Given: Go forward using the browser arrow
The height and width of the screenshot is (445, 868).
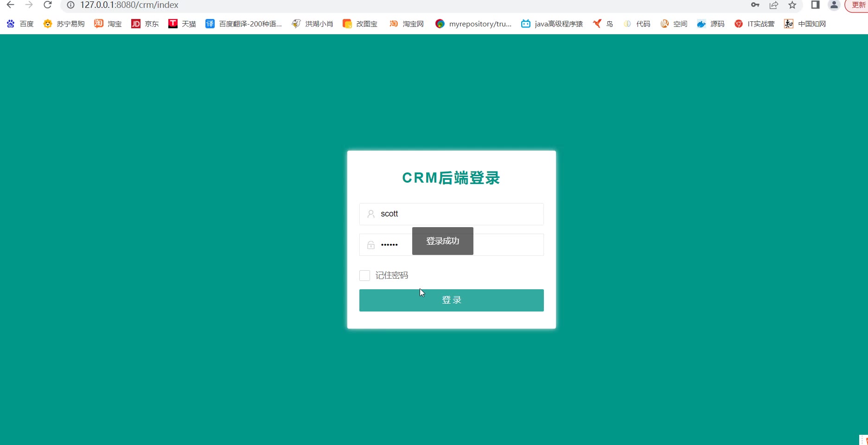Looking at the screenshot, I should [29, 5].
